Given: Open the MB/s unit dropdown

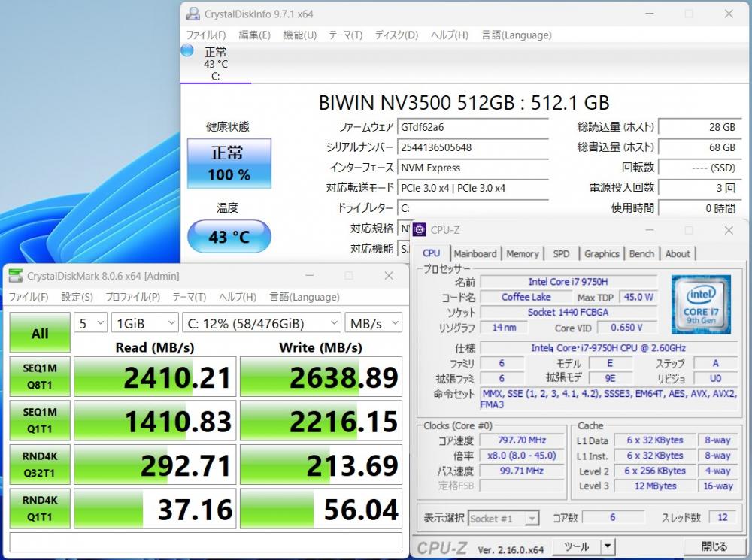Looking at the screenshot, I should pyautogui.click(x=374, y=323).
